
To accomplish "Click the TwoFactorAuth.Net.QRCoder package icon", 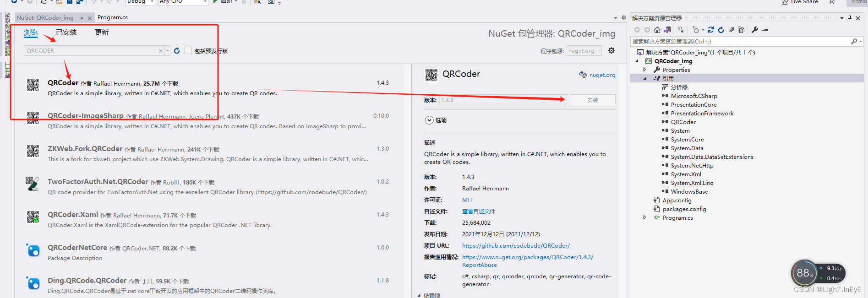I will tap(33, 184).
